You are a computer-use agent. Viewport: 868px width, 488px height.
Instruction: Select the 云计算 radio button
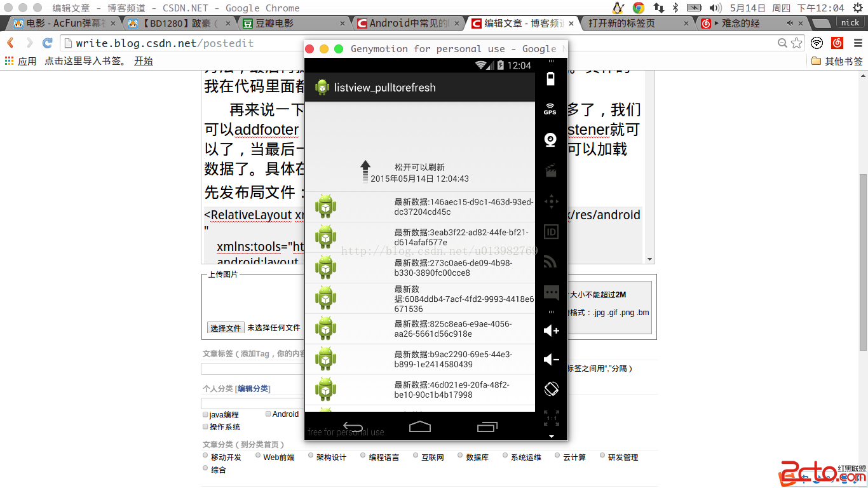point(557,456)
